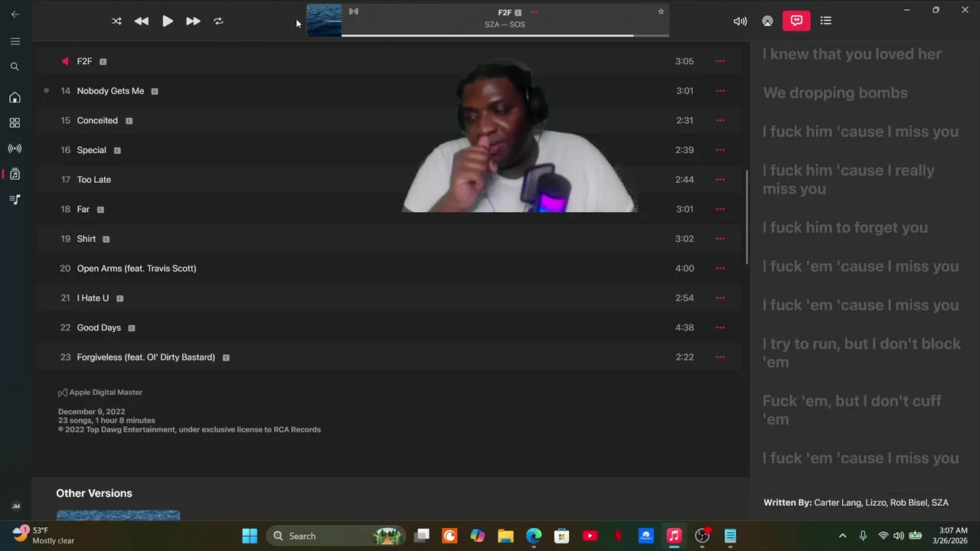Toggle shuffle playback

(x=116, y=21)
